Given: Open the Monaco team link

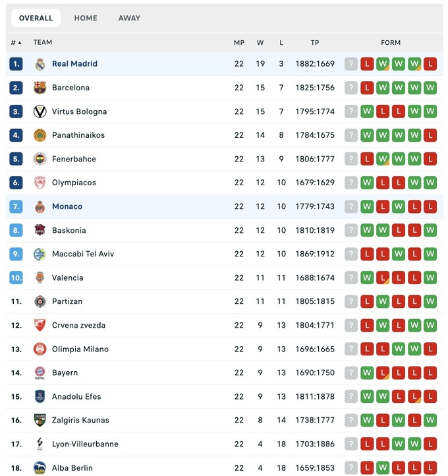Looking at the screenshot, I should click(x=67, y=206).
